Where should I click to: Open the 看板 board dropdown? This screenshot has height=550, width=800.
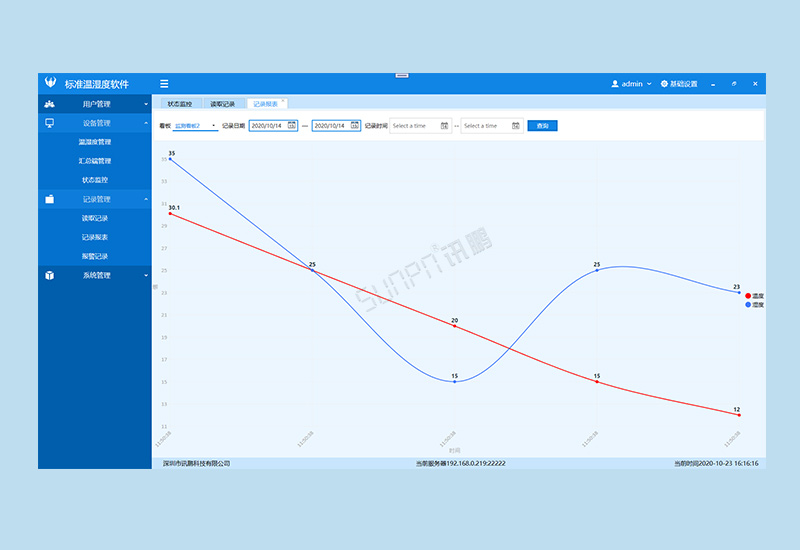pos(195,126)
